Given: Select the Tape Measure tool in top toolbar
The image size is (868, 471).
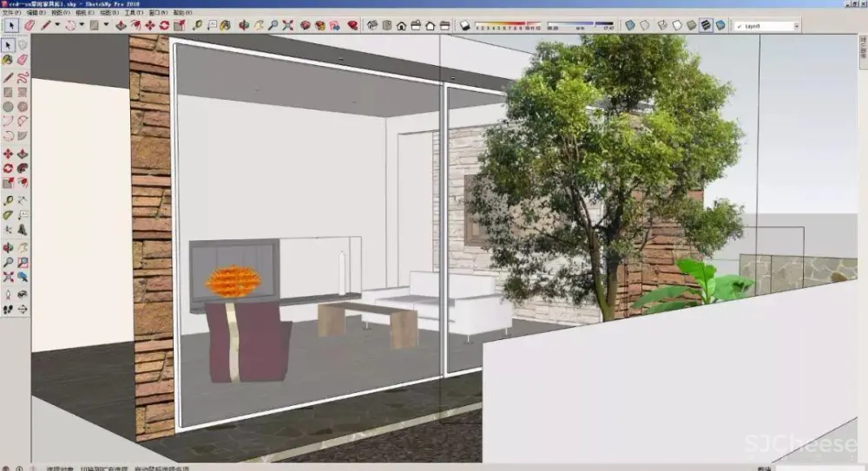Looking at the screenshot, I should pyautogui.click(x=197, y=25).
